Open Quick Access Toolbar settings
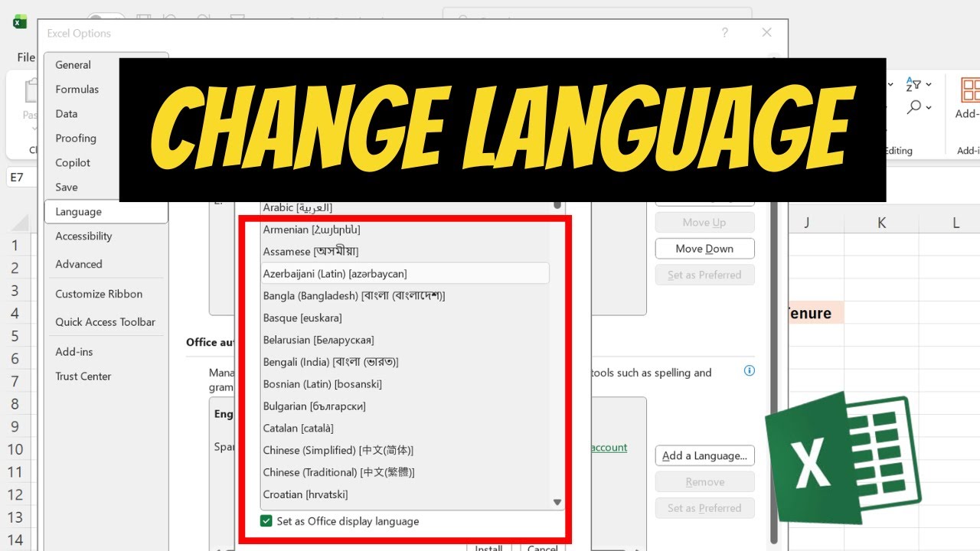 (x=106, y=322)
